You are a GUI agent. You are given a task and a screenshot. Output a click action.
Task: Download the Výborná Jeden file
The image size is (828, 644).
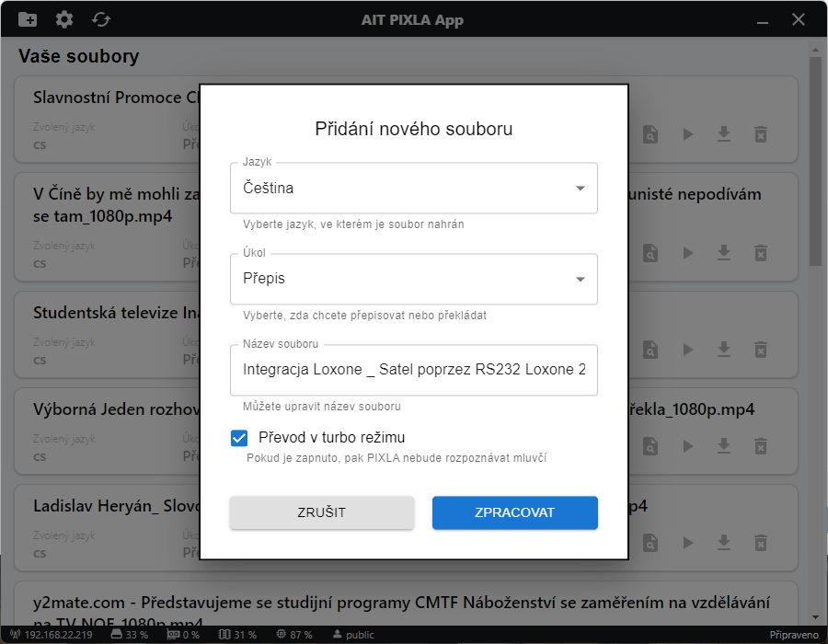pos(724,446)
